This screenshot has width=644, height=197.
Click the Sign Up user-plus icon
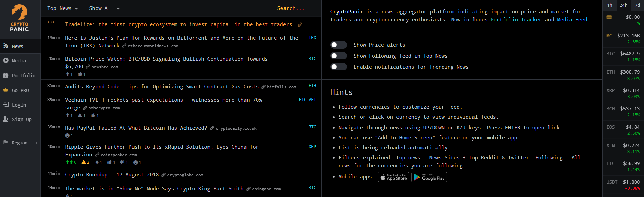[x=6, y=119]
